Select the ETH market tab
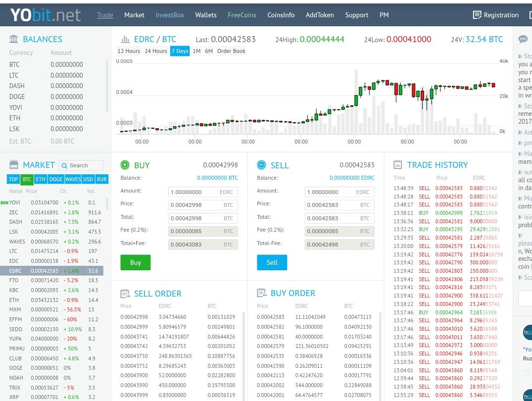532x401 pixels. pyautogui.click(x=41, y=179)
